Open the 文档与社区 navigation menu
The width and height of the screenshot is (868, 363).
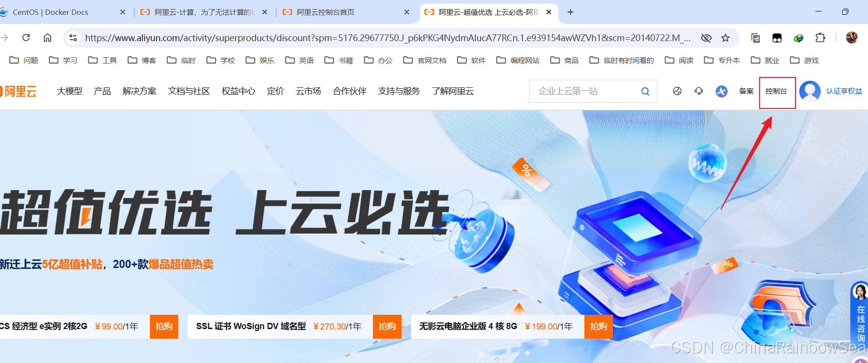[189, 91]
